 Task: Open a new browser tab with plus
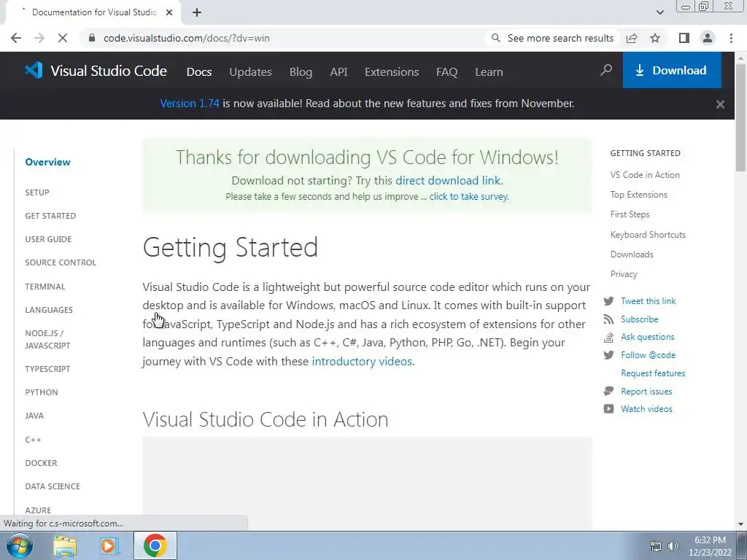(x=197, y=12)
